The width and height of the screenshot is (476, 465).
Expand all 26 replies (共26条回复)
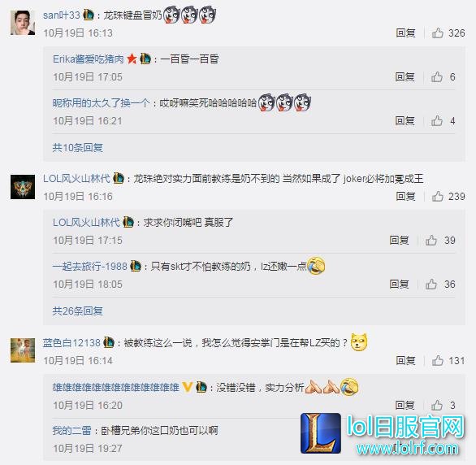[78, 311]
